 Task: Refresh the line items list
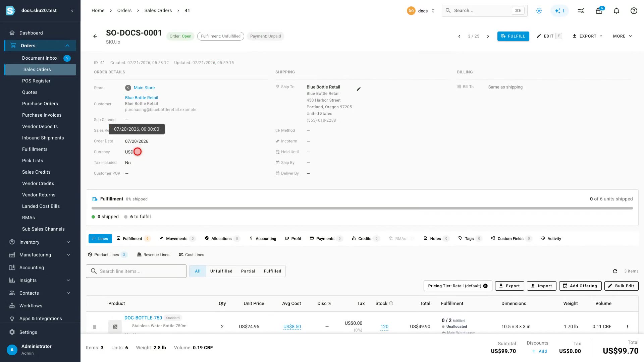click(x=615, y=271)
